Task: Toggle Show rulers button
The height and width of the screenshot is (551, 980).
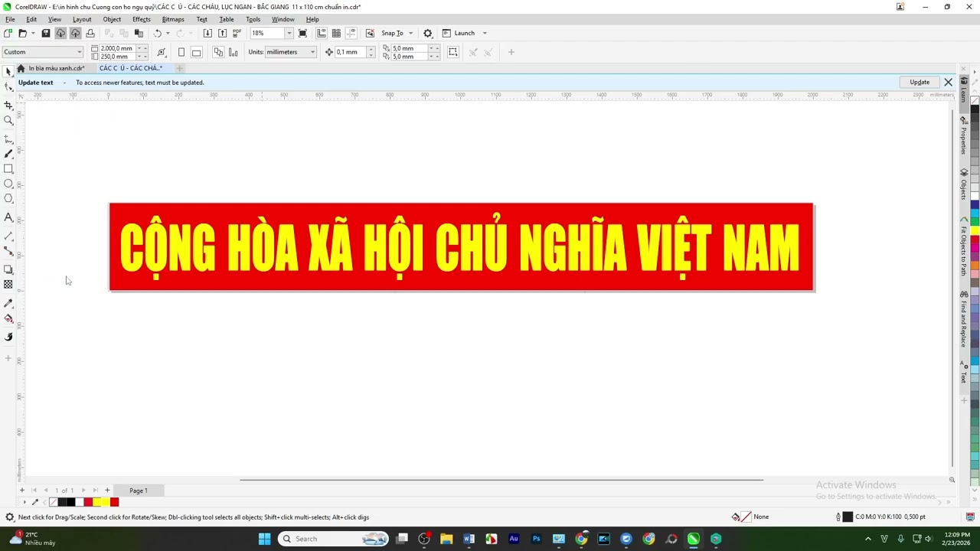Action: [x=322, y=33]
